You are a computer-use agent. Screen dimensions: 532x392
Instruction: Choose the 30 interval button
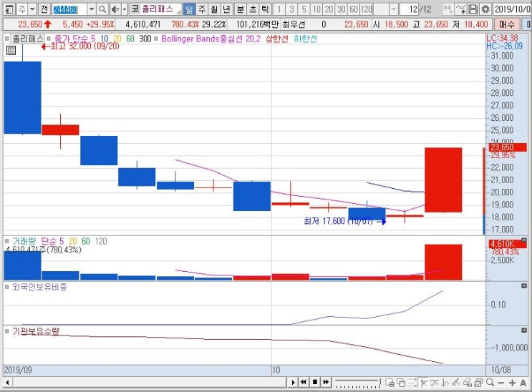(x=341, y=9)
